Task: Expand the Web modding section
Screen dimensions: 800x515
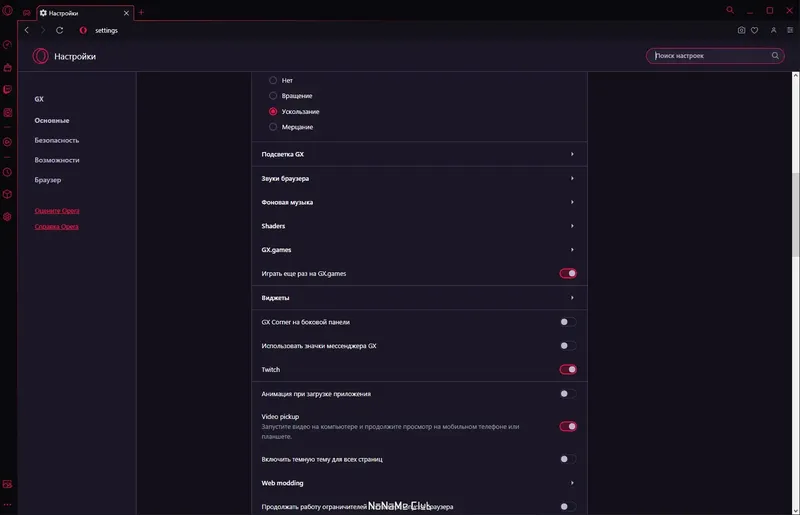Action: 419,483
